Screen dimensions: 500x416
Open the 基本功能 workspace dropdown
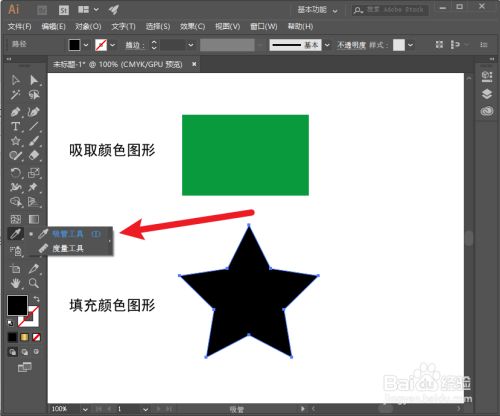317,10
